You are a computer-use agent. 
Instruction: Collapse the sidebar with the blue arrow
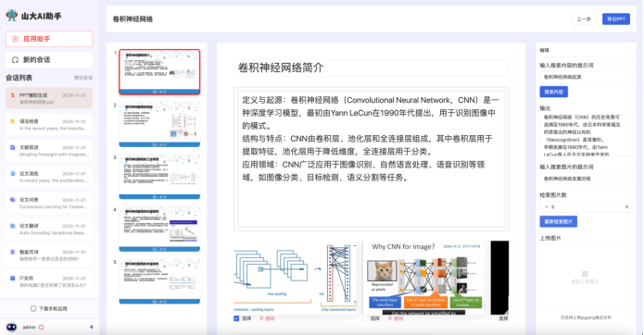point(91,327)
